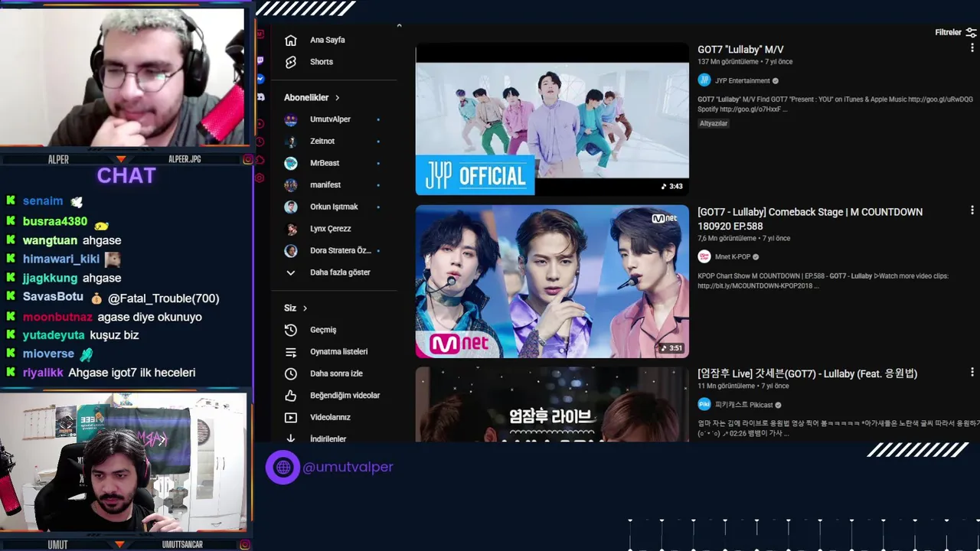Click Mnet K-POP channel name
Viewport: 980px width, 551px height.
tap(732, 257)
